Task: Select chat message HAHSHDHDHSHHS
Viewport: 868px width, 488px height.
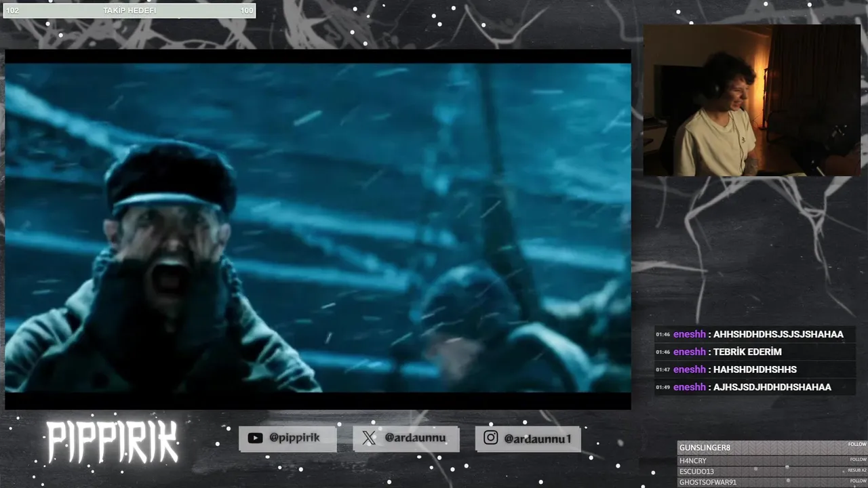Action: click(755, 369)
